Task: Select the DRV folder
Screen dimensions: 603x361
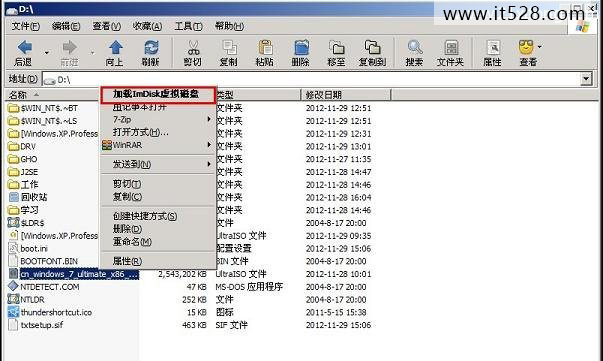Action: [x=22, y=146]
